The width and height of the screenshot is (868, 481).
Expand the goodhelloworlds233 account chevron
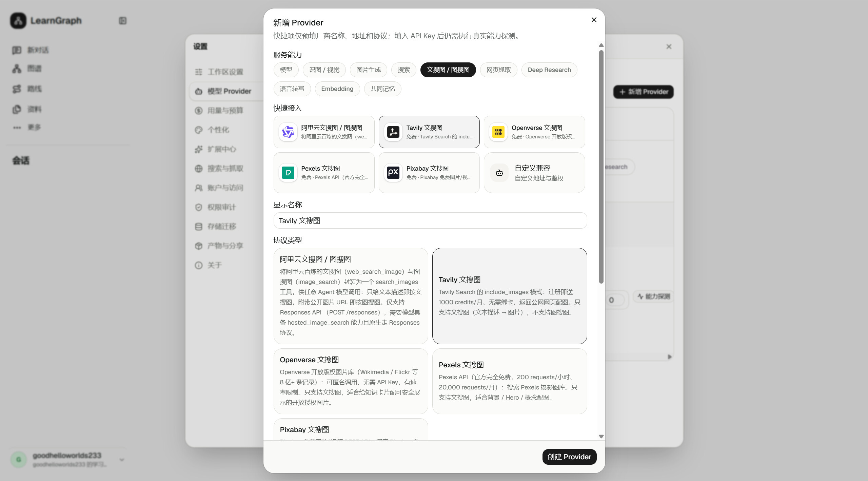pos(122,460)
